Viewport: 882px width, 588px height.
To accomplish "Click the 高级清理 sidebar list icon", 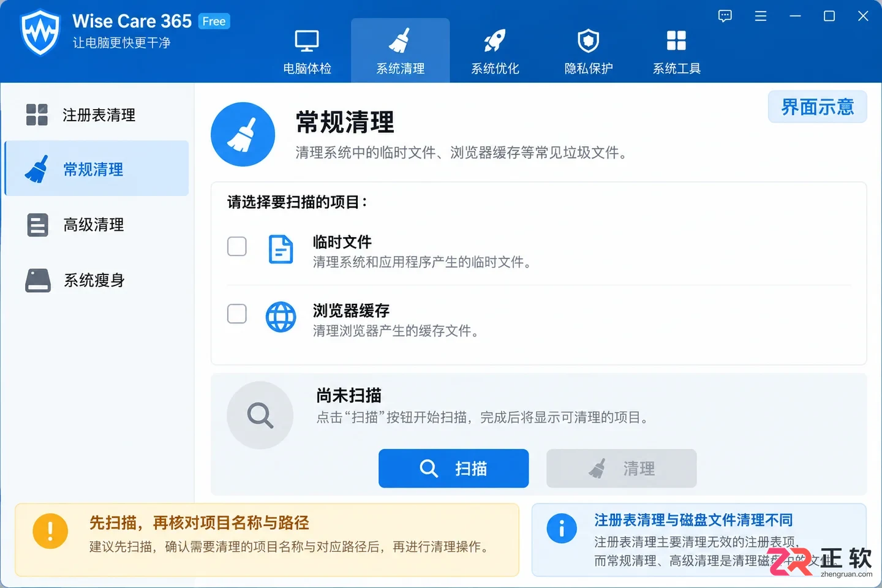I will point(37,225).
